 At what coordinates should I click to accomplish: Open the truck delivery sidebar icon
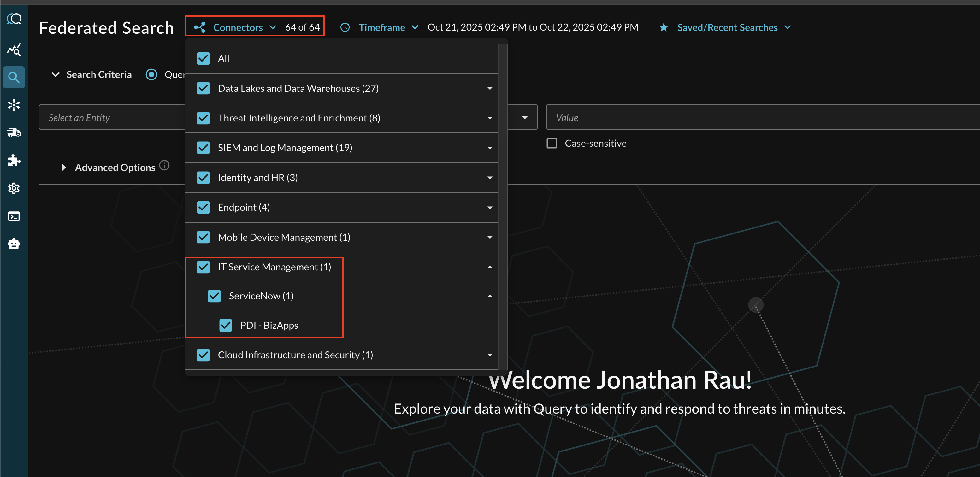[14, 133]
